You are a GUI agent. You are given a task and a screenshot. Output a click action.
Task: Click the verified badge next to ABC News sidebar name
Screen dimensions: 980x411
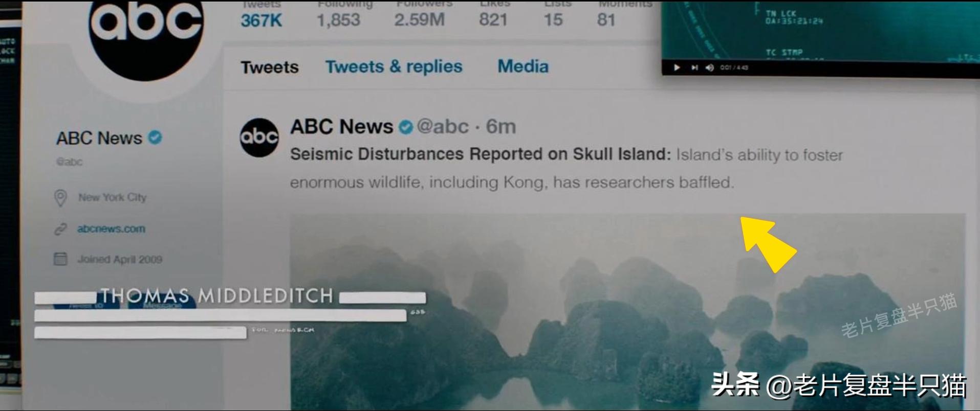(155, 137)
